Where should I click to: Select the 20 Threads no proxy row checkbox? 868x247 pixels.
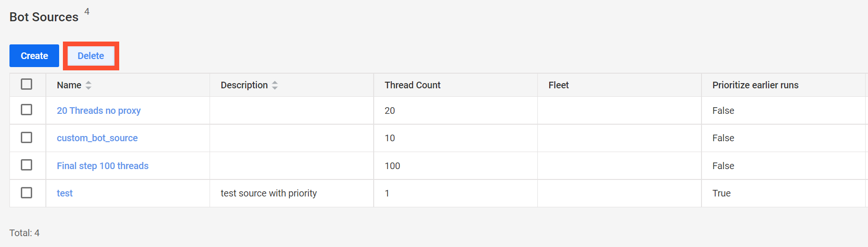coord(26,110)
